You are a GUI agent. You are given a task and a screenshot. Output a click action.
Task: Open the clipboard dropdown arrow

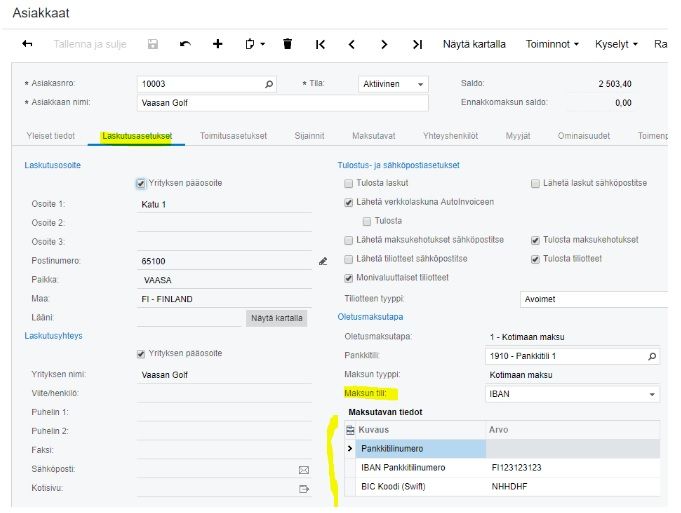tap(263, 44)
